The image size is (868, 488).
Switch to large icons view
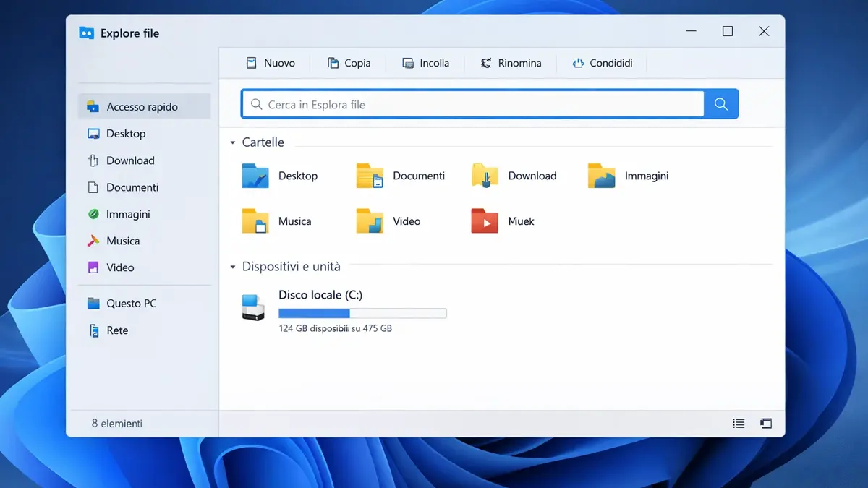(x=766, y=424)
